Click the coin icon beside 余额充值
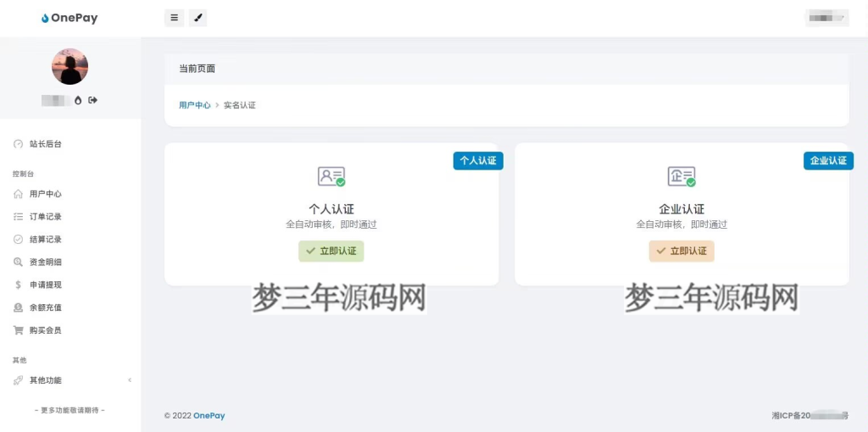Viewport: 868px width, 432px height. tap(19, 307)
